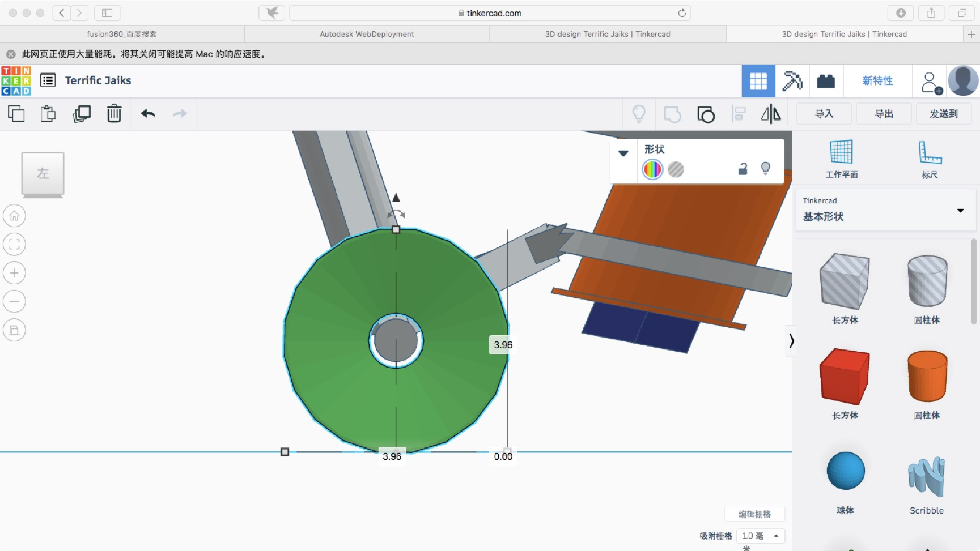
Task: Open the user avatar profile
Action: (x=963, y=80)
